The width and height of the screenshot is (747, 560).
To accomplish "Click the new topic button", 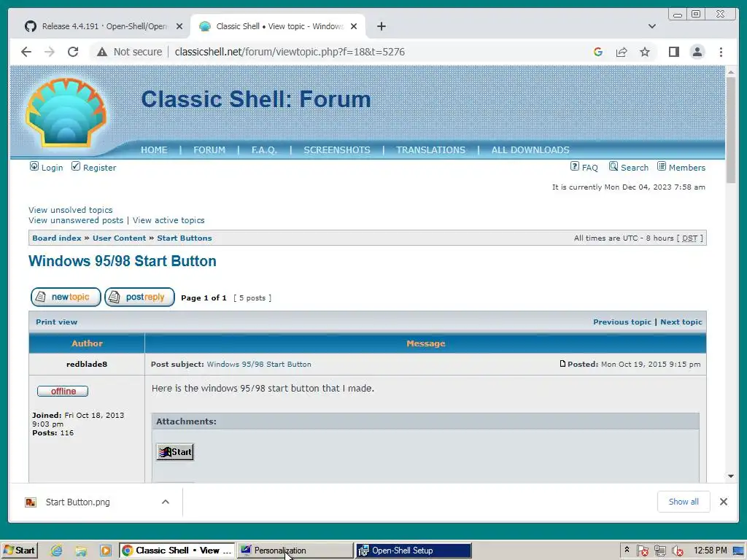I will [x=66, y=297].
